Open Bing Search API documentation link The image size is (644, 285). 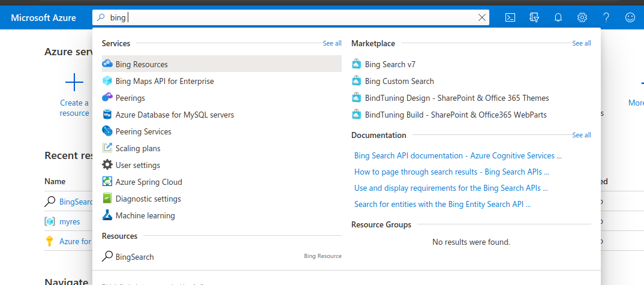point(458,155)
